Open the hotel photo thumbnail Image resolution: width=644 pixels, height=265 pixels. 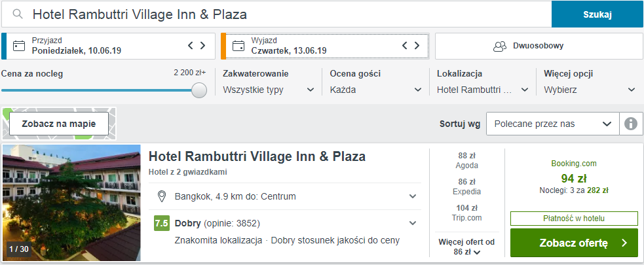(71, 203)
